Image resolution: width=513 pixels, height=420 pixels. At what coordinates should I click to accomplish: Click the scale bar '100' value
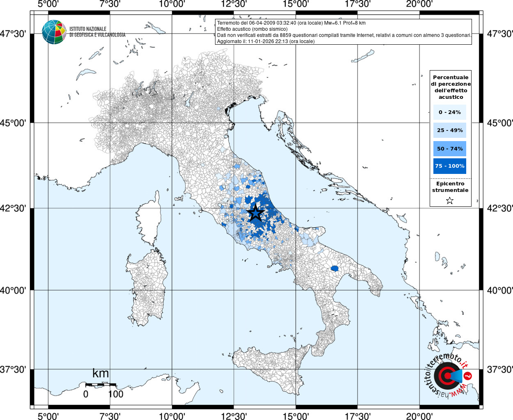116,394
